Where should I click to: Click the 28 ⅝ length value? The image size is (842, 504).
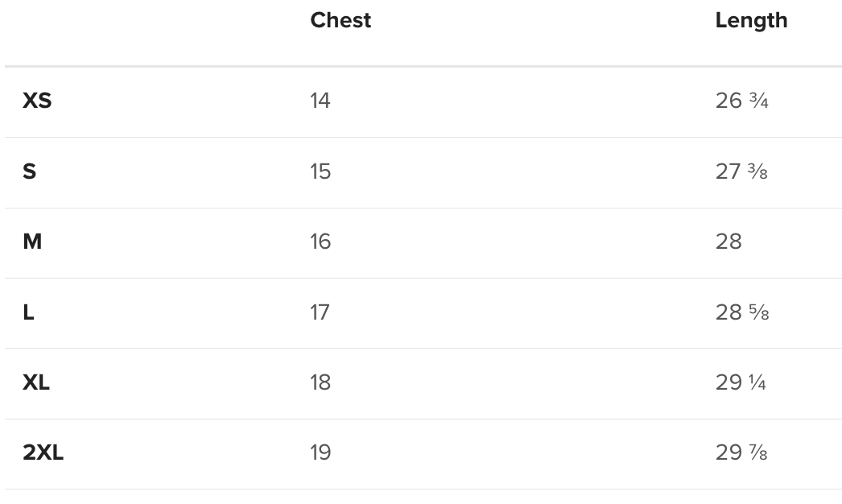[741, 312]
